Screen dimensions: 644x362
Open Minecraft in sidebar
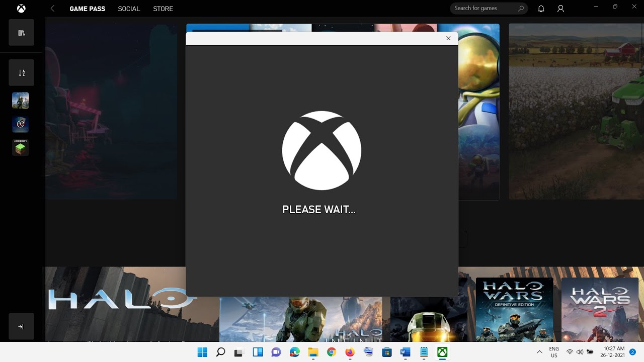(x=21, y=148)
